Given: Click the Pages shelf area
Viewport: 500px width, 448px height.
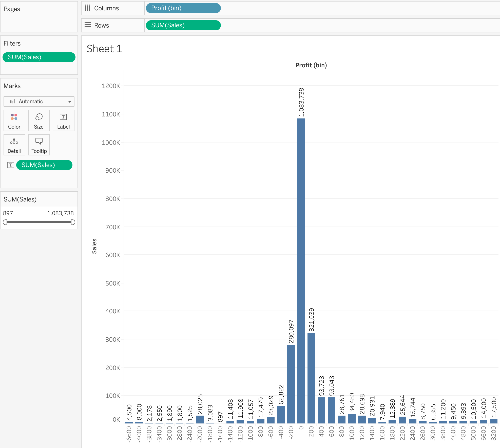Looking at the screenshot, I should pos(12,9).
